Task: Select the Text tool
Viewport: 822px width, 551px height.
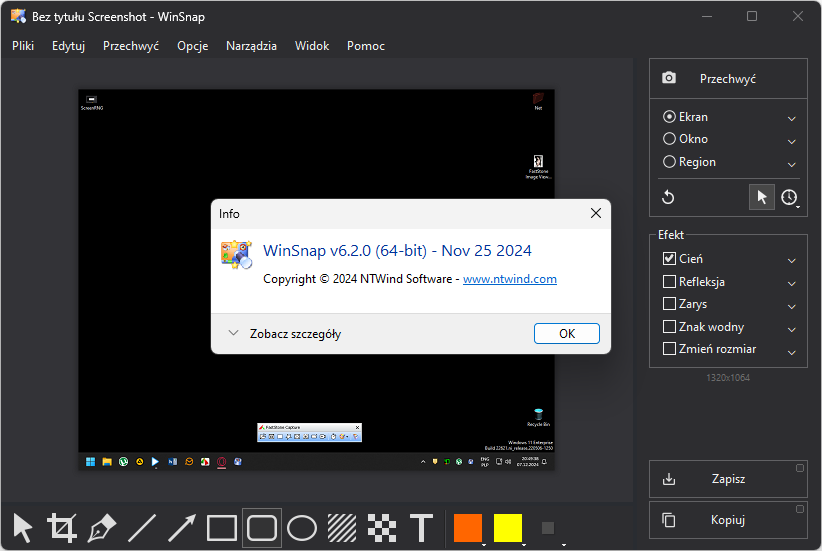Action: click(421, 527)
